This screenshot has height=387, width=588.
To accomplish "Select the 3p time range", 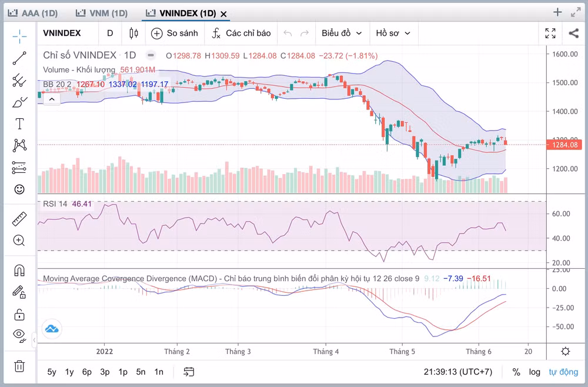I will pyautogui.click(x=105, y=372).
